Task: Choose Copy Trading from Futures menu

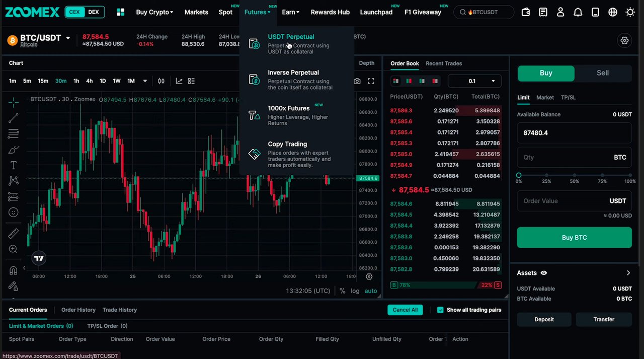Action: (298, 154)
